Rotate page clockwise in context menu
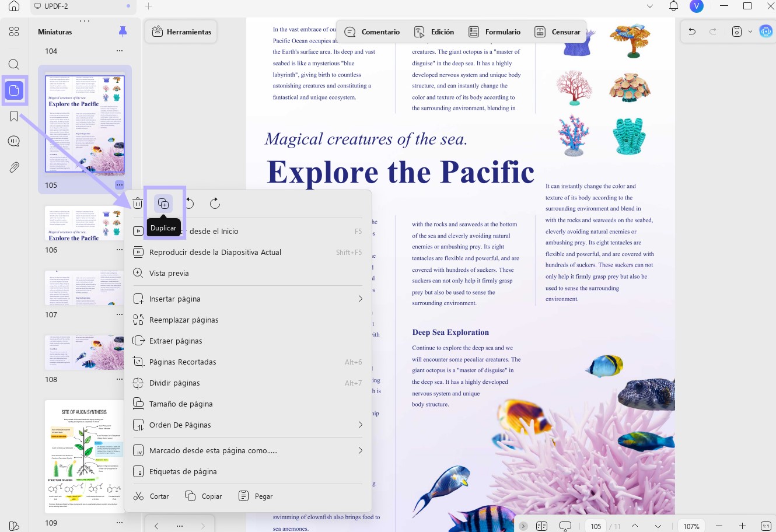The image size is (776, 532). click(215, 203)
